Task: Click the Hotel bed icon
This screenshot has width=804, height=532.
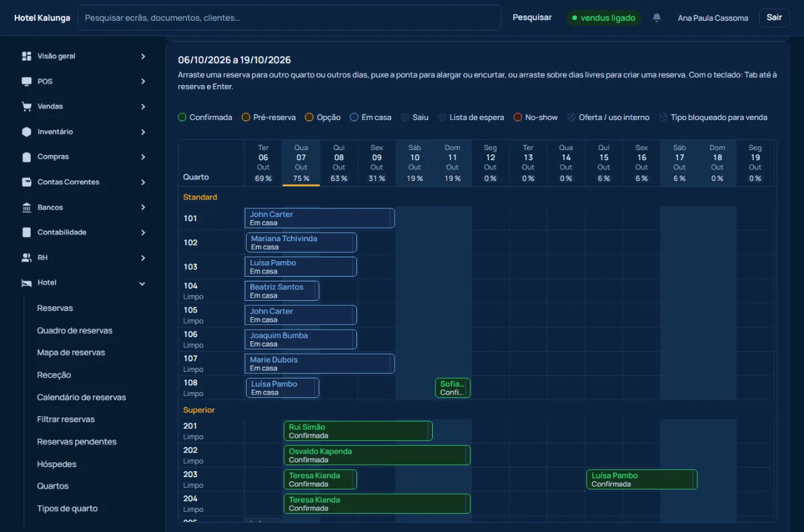Action: [27, 283]
